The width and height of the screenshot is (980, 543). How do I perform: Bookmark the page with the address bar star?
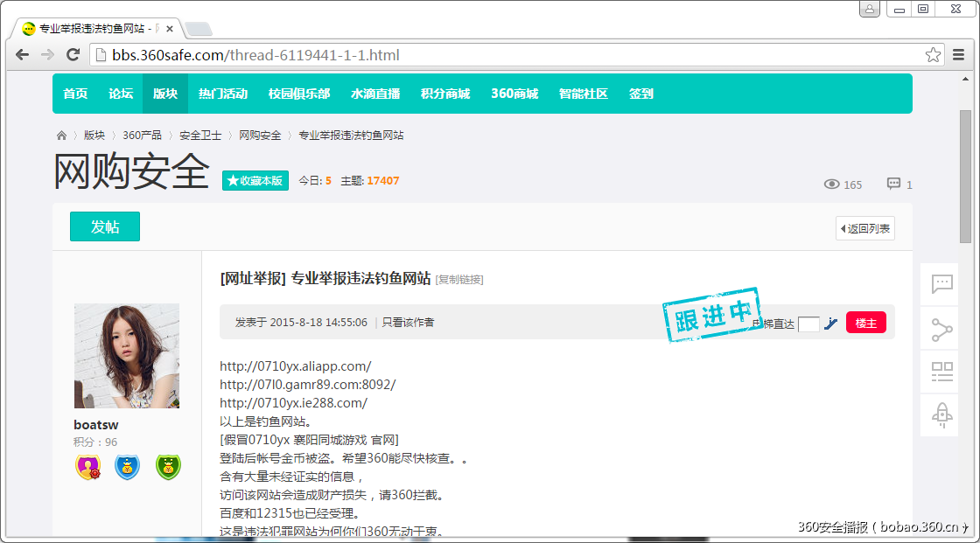934,53
